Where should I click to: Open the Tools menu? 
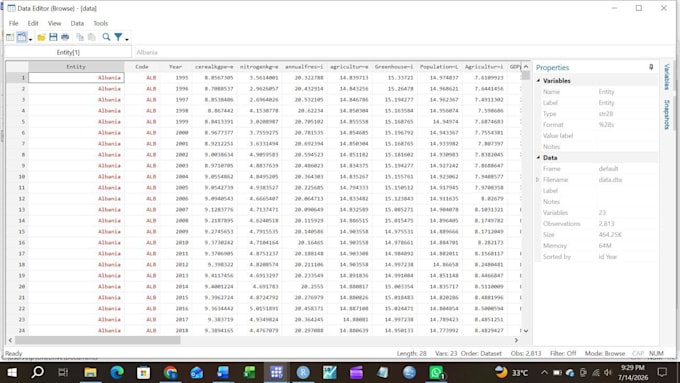(x=100, y=23)
